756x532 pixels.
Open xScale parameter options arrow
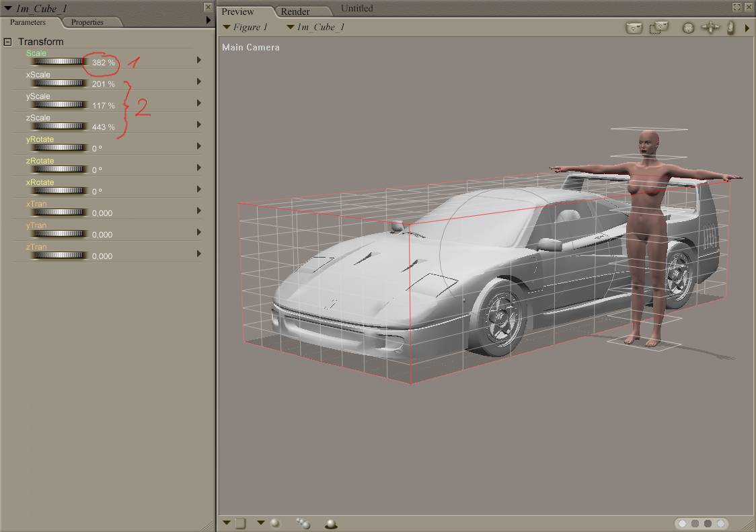(198, 81)
